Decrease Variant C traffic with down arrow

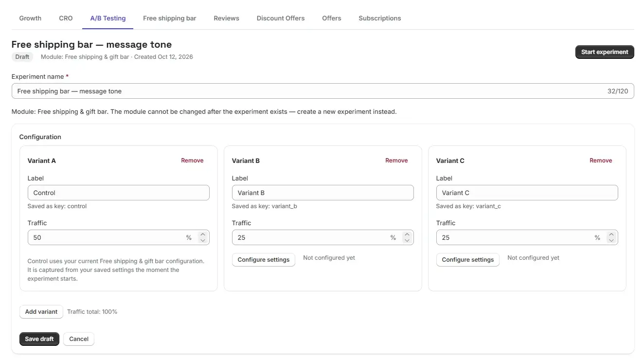tap(611, 241)
